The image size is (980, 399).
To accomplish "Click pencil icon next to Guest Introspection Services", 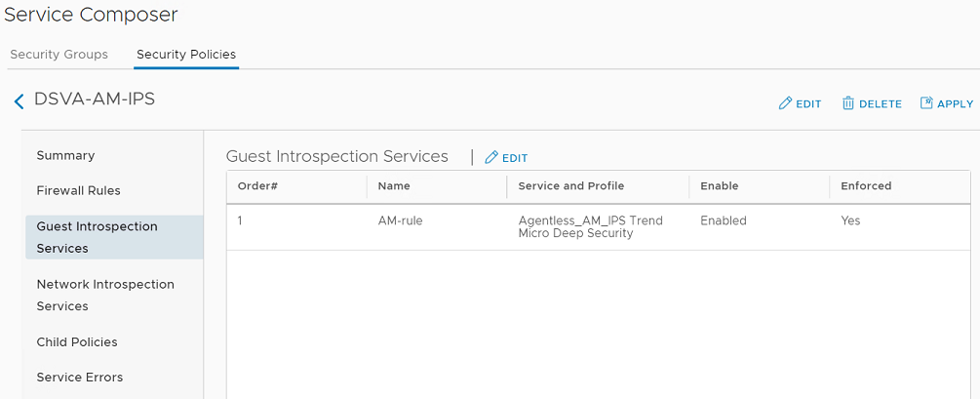I will pyautogui.click(x=491, y=157).
